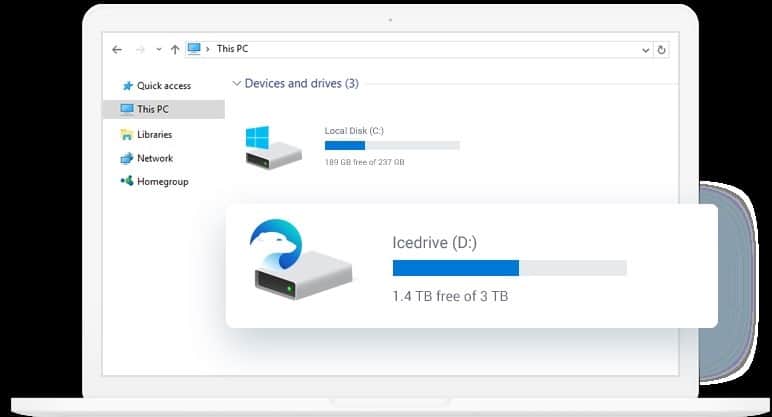Select This PC in the navigation pane
Image resolution: width=772 pixels, height=417 pixels.
163,109
